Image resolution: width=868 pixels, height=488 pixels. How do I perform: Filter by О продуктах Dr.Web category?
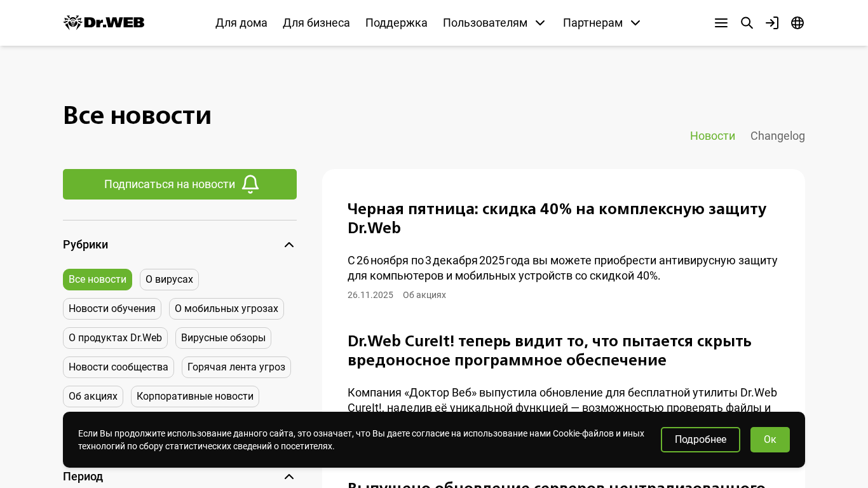tap(115, 338)
